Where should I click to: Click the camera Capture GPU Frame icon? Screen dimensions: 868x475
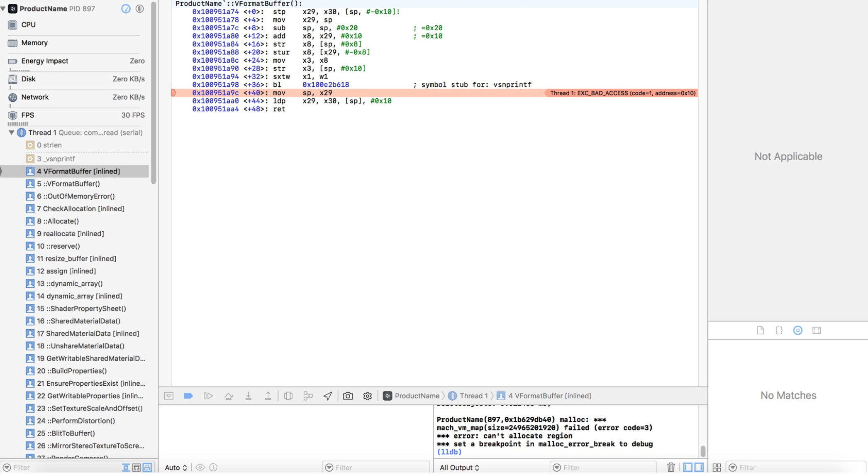click(x=348, y=396)
